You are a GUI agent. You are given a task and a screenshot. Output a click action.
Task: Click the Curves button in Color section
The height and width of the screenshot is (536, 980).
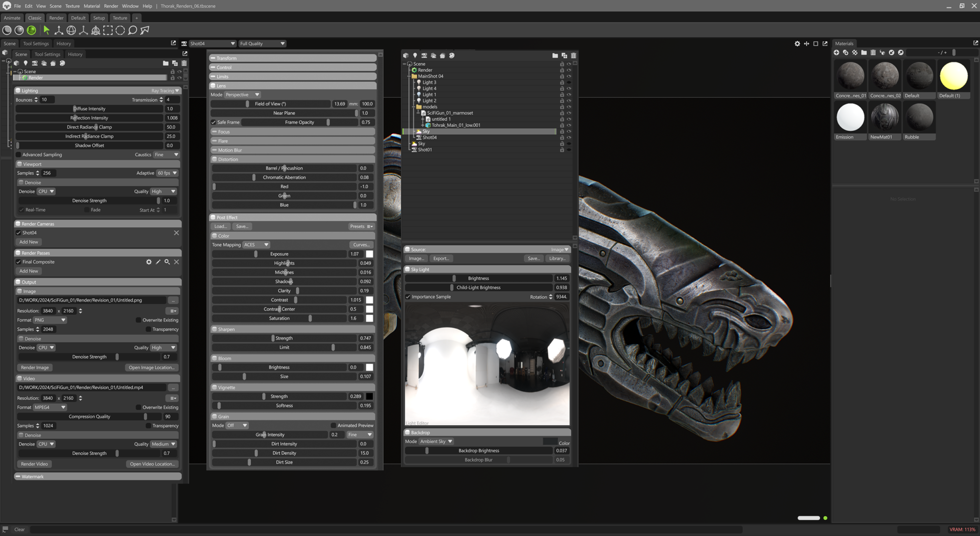(x=361, y=245)
